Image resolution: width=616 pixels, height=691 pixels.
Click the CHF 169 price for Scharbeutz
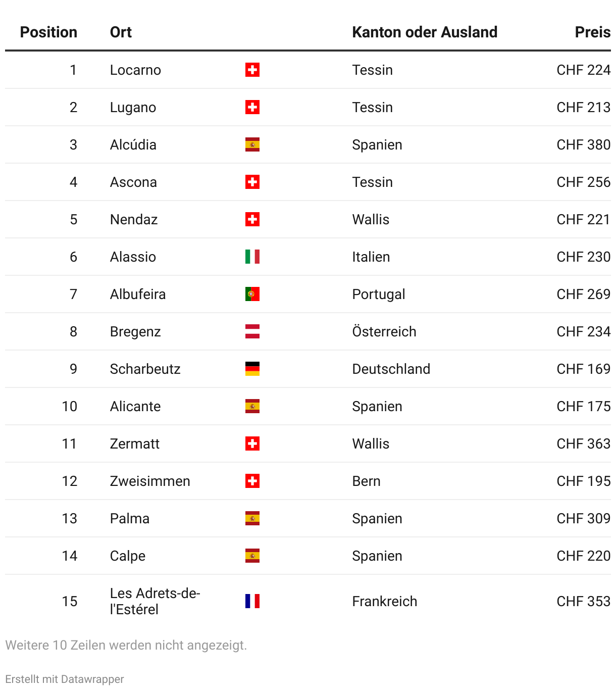583,369
